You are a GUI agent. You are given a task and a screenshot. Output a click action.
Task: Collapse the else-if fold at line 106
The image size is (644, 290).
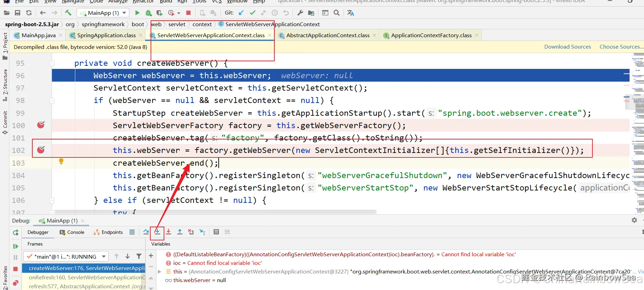point(52,200)
